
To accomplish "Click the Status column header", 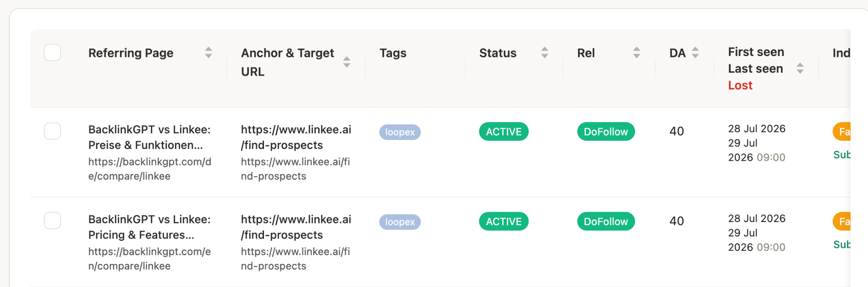I will point(498,53).
